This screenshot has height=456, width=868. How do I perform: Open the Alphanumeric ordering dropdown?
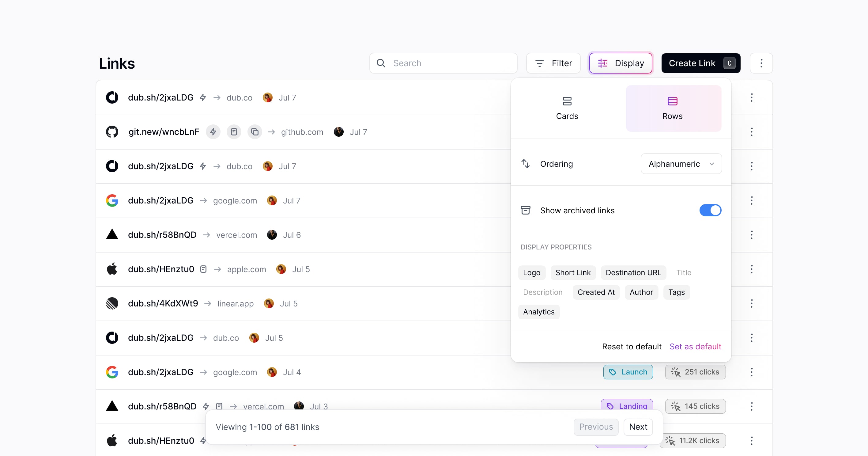pyautogui.click(x=681, y=164)
